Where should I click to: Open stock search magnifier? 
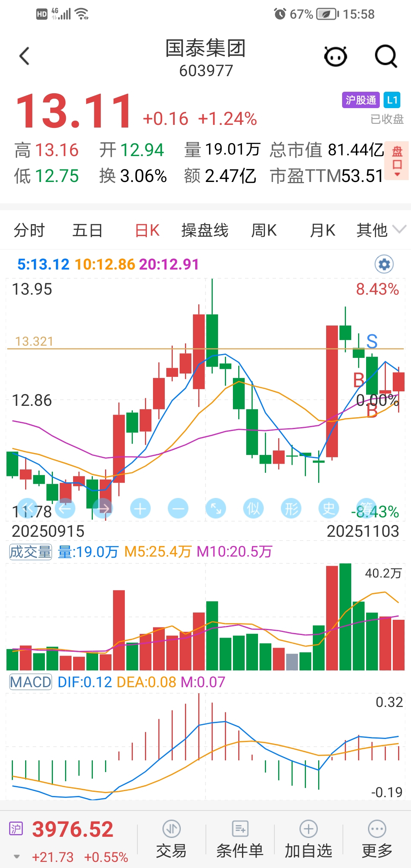coord(386,56)
